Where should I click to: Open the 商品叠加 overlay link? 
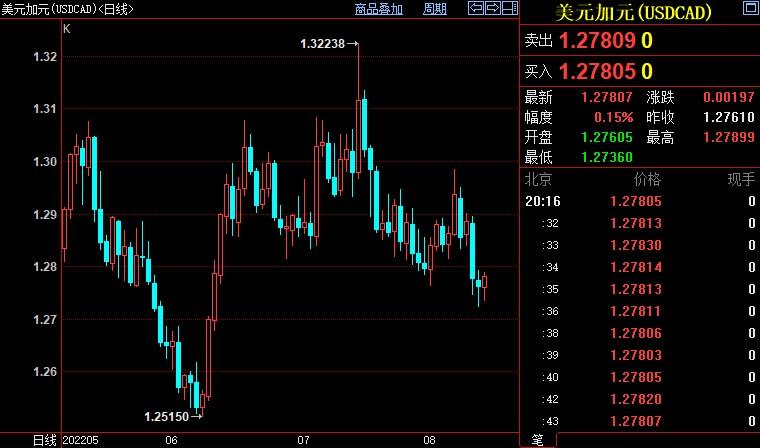(379, 9)
